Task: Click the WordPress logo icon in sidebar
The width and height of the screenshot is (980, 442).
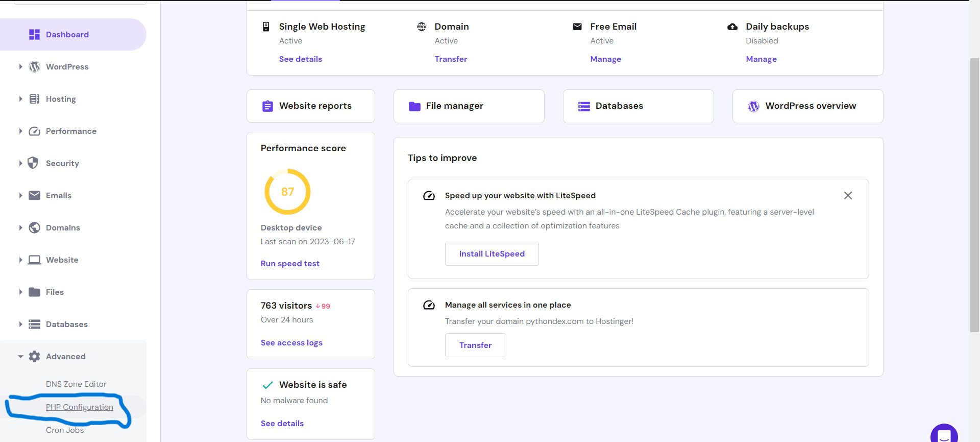Action: [34, 67]
